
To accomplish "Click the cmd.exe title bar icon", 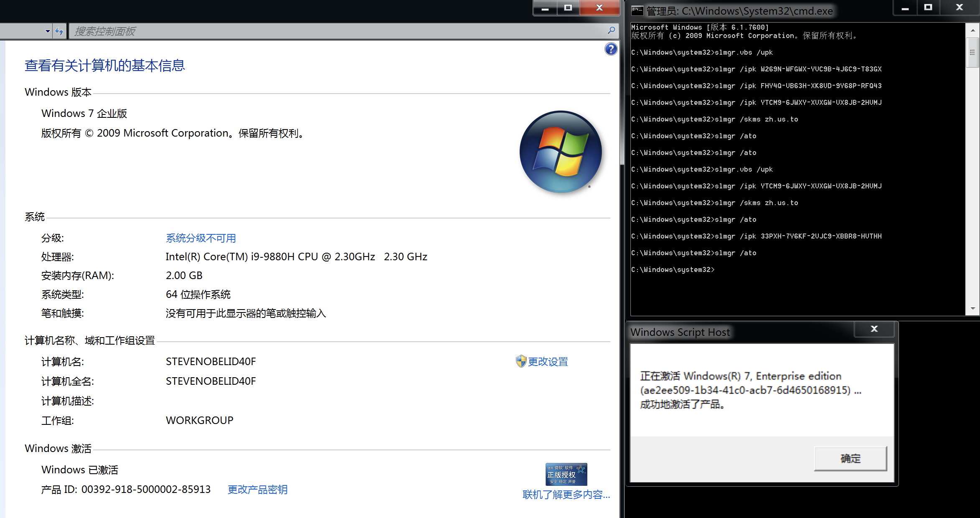I will coord(637,10).
